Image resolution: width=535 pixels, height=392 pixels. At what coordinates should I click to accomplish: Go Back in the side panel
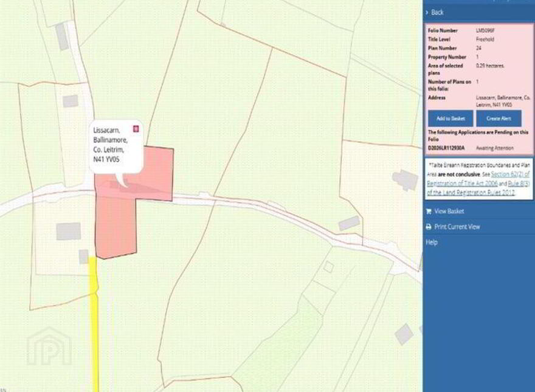(437, 13)
